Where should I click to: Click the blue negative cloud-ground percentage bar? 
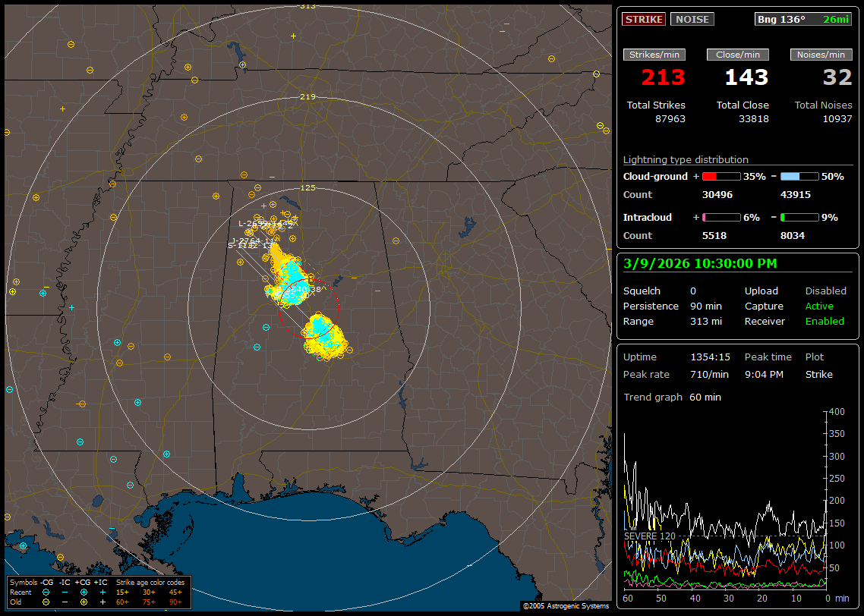(x=799, y=176)
